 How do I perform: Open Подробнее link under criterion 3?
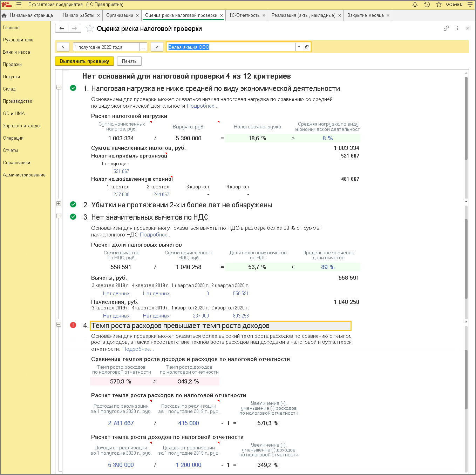(155, 235)
